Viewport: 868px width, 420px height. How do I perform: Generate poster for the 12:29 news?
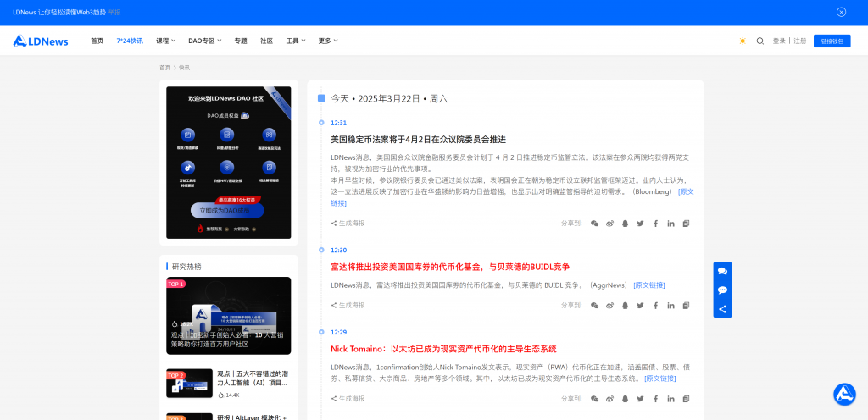(x=348, y=399)
